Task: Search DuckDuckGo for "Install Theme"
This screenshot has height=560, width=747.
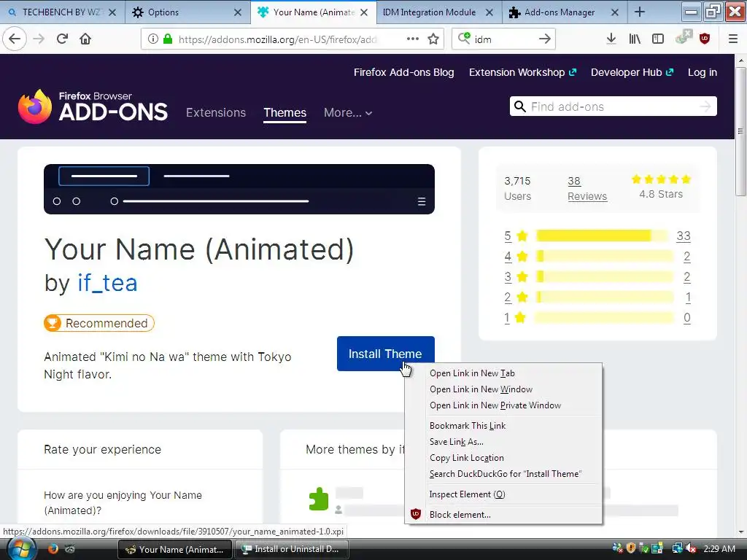Action: coord(503,474)
